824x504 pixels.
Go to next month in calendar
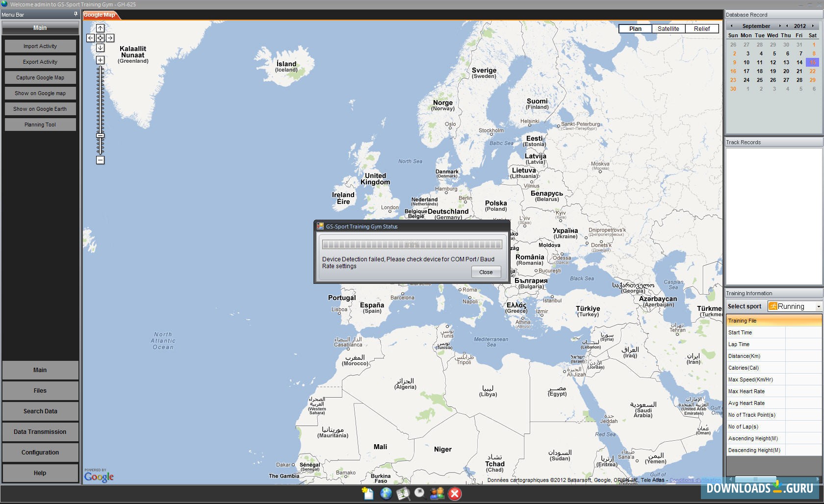coord(780,26)
